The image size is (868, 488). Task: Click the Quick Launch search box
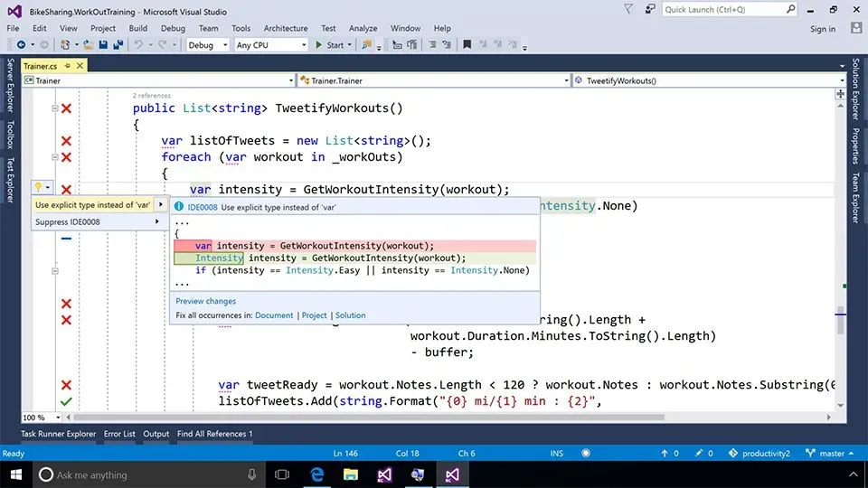[x=730, y=9]
